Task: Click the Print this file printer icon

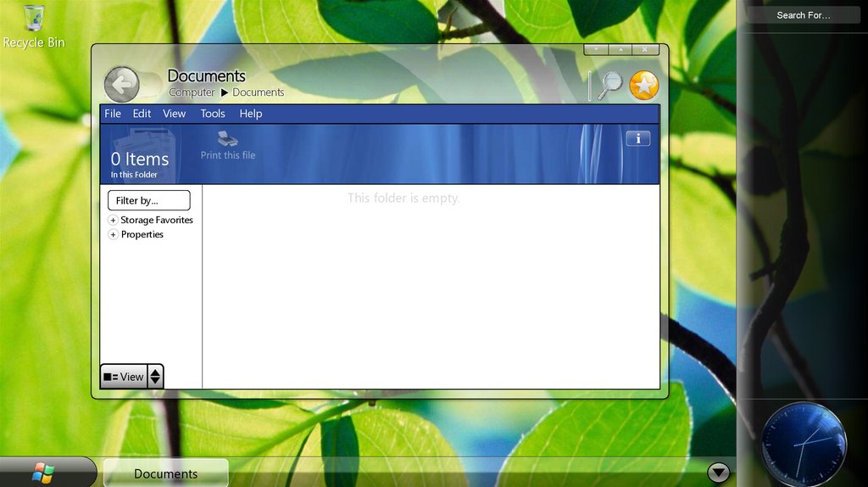Action: click(x=227, y=138)
